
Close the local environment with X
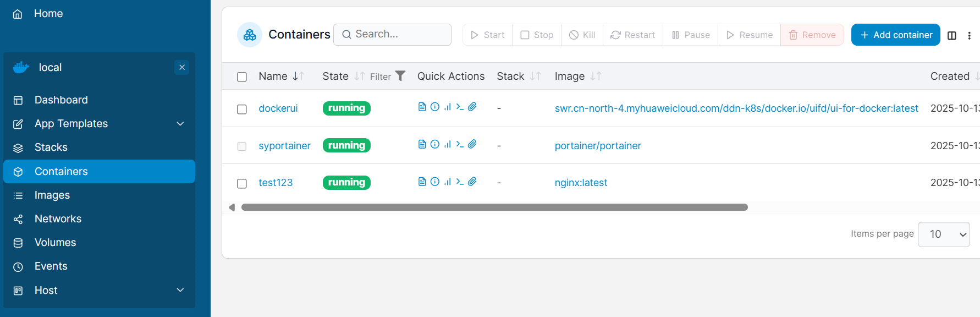[182, 67]
